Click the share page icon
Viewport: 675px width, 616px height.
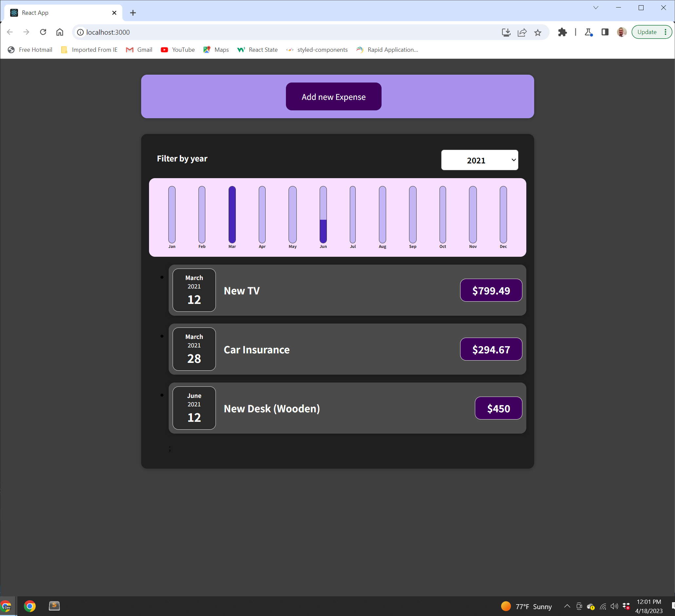click(x=522, y=32)
